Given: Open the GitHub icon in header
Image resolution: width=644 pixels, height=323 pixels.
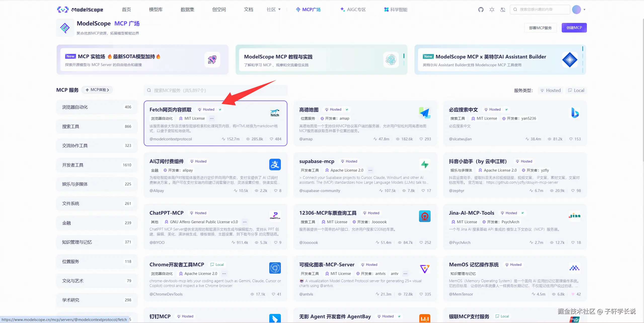Looking at the screenshot, I should [481, 10].
